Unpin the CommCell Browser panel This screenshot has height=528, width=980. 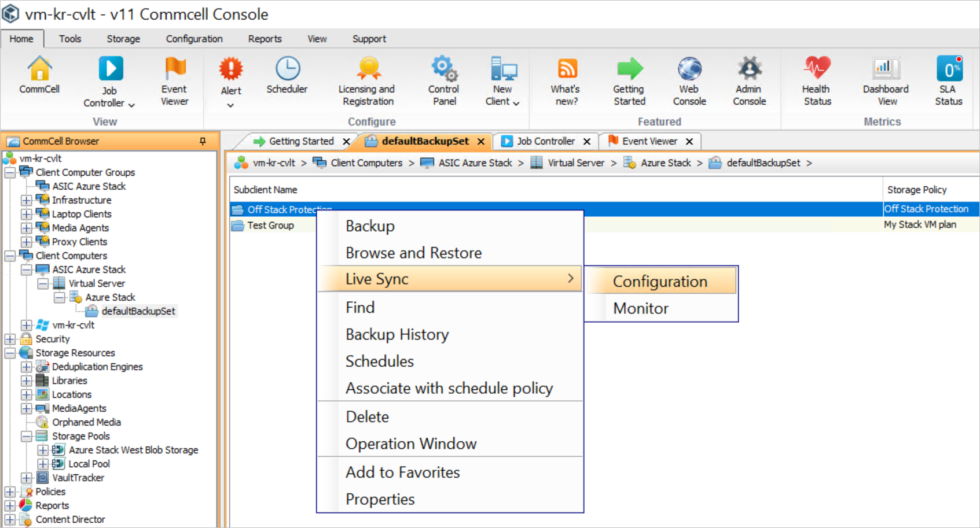pos(201,141)
